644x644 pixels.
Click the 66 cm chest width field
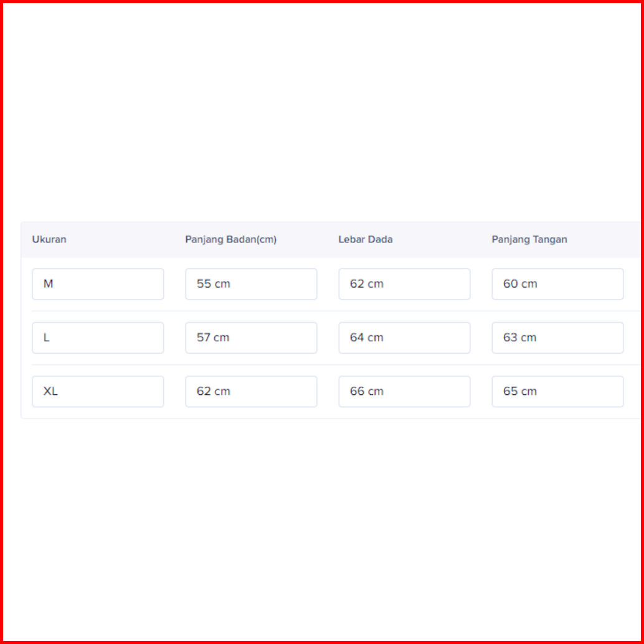tap(404, 391)
